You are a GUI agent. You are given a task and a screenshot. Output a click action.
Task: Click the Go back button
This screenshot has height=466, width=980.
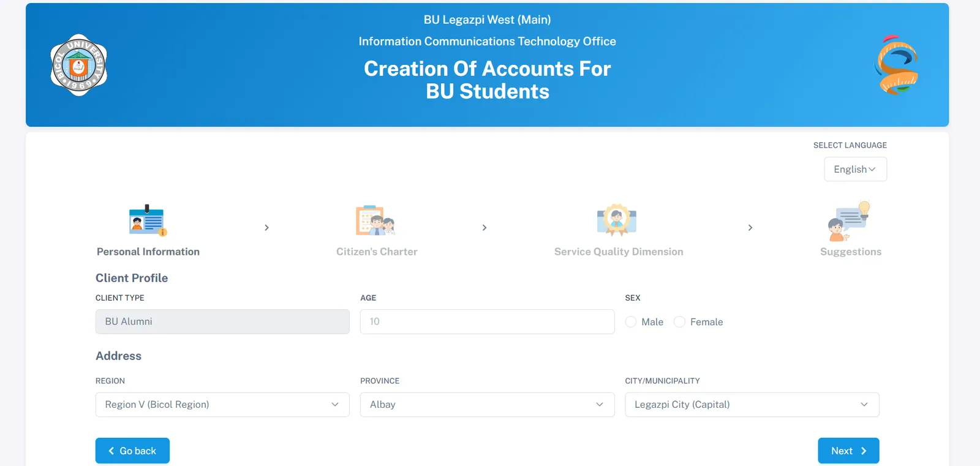(132, 451)
